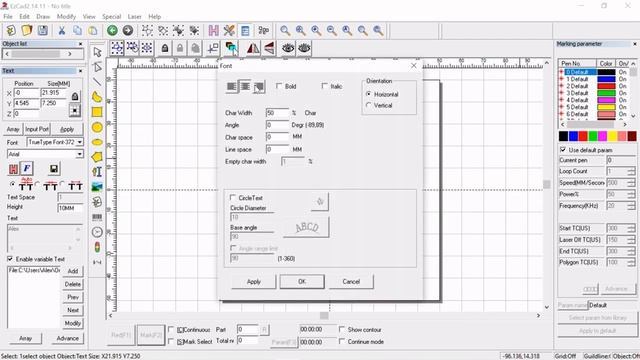Screen dimensions: 640x360
Task: Open the File menu
Action: click(x=8, y=16)
